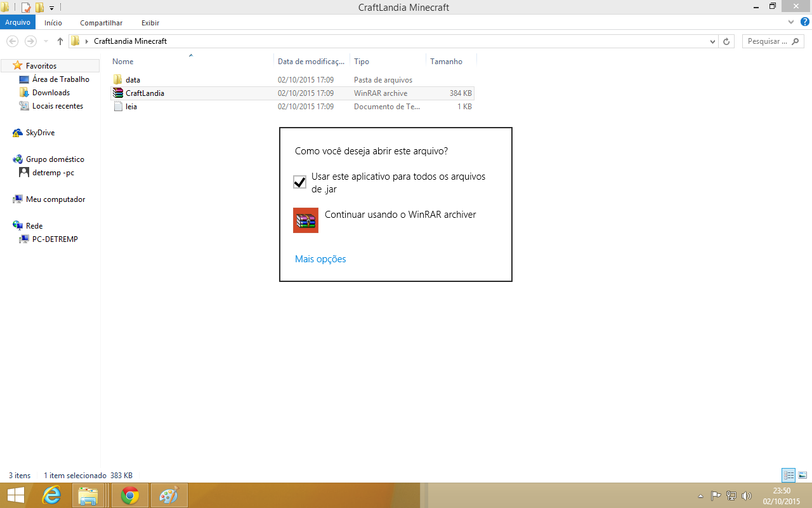Open Downloads in the sidebar
The width and height of the screenshot is (812, 508).
[x=51, y=93]
